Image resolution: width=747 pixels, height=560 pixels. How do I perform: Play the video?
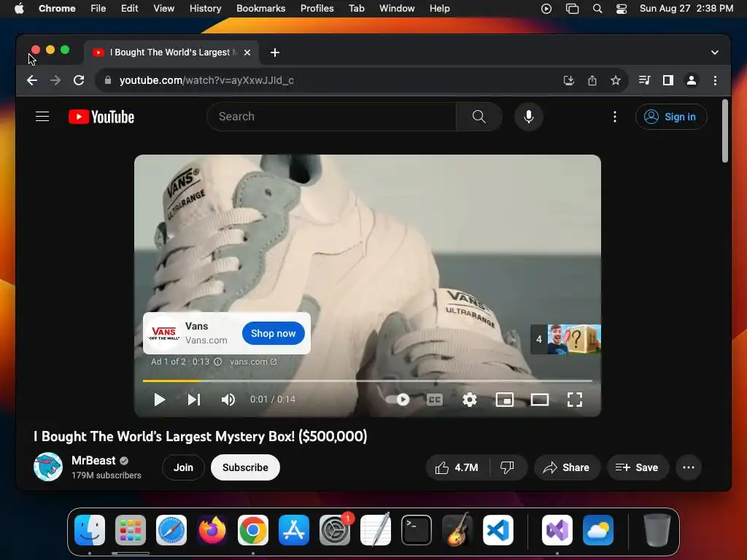pyautogui.click(x=160, y=400)
